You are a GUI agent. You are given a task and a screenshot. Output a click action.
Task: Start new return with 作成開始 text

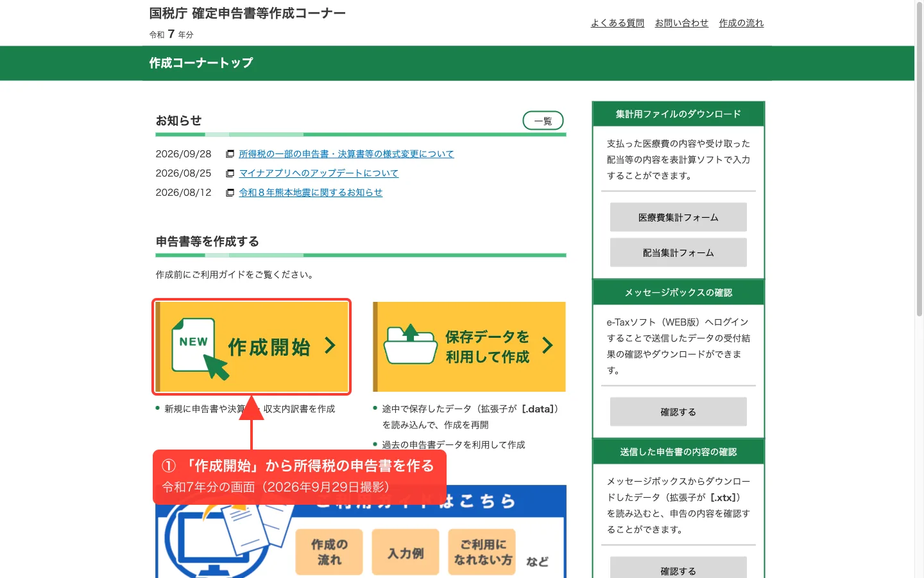pos(269,347)
